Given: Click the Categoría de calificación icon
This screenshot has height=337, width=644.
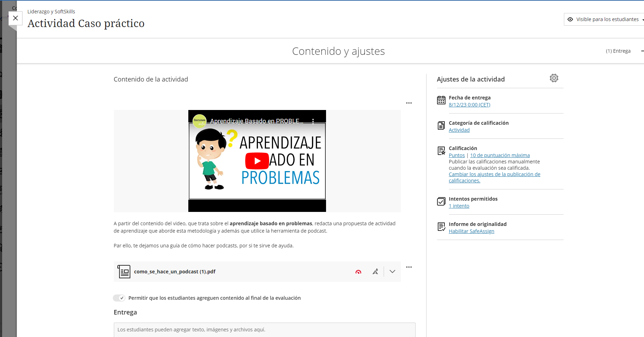Looking at the screenshot, I should click(x=441, y=125).
